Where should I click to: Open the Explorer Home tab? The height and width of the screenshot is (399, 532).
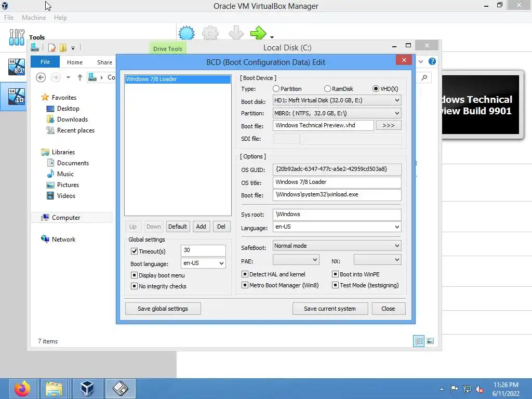coord(75,62)
